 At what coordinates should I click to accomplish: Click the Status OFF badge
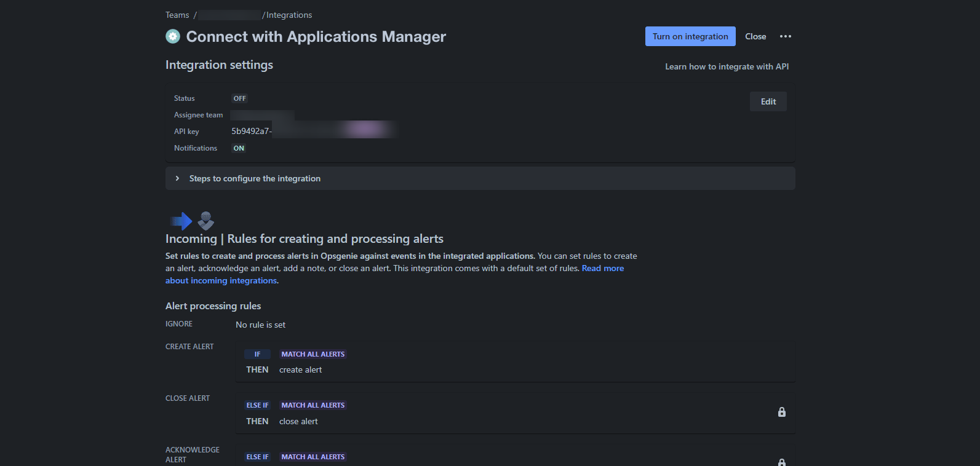239,98
